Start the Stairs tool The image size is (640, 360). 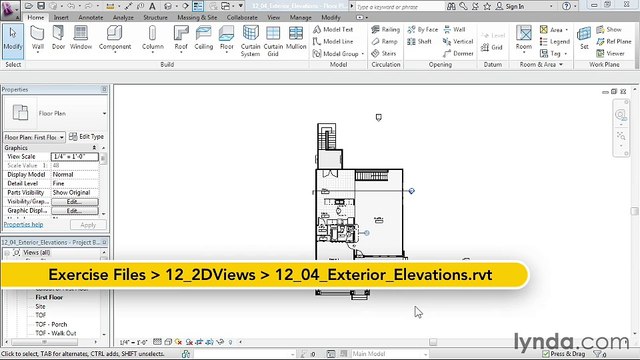coord(384,53)
